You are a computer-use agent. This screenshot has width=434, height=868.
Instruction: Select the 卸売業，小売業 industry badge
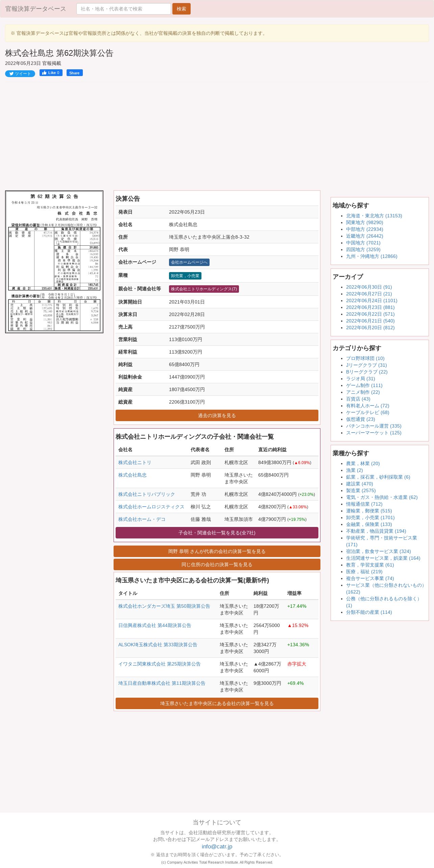coord(185,276)
